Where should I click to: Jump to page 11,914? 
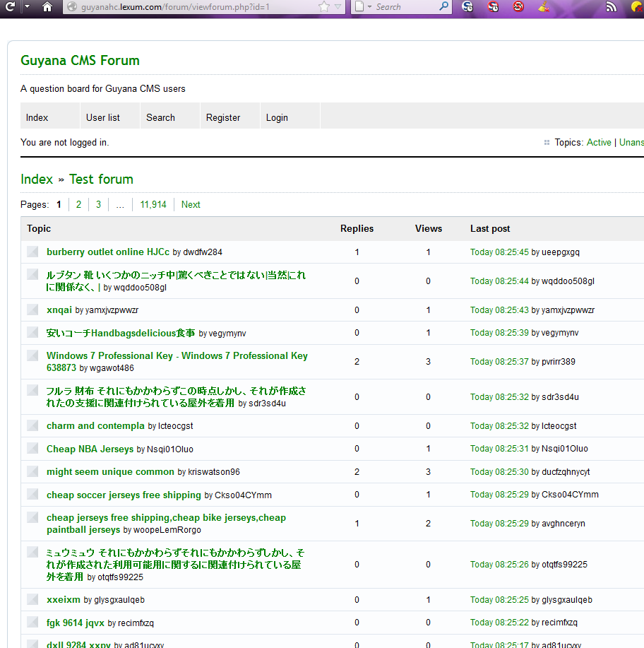coord(153,205)
